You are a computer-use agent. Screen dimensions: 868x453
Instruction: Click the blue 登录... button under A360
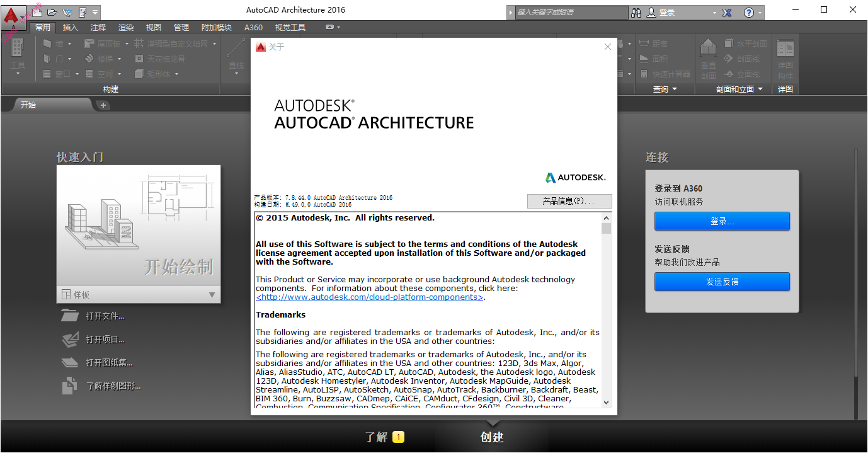[722, 221]
